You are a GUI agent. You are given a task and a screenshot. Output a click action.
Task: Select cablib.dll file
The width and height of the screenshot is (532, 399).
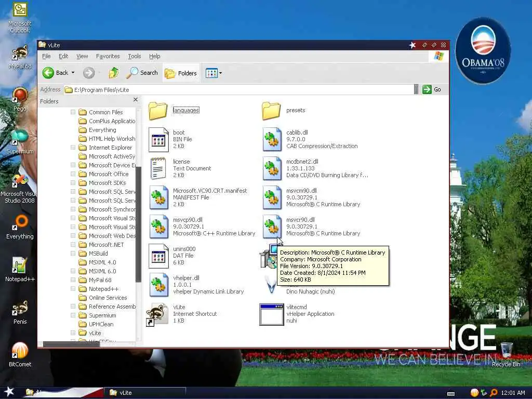(x=272, y=139)
